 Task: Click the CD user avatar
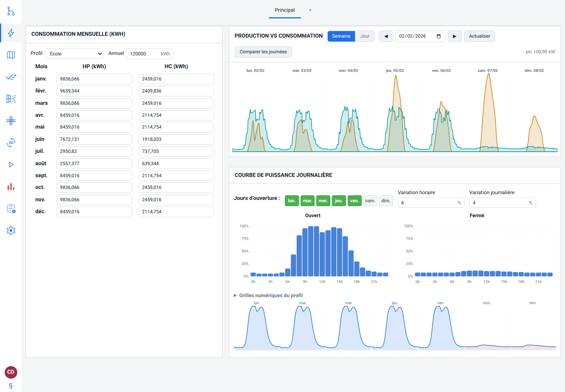pyautogui.click(x=11, y=372)
